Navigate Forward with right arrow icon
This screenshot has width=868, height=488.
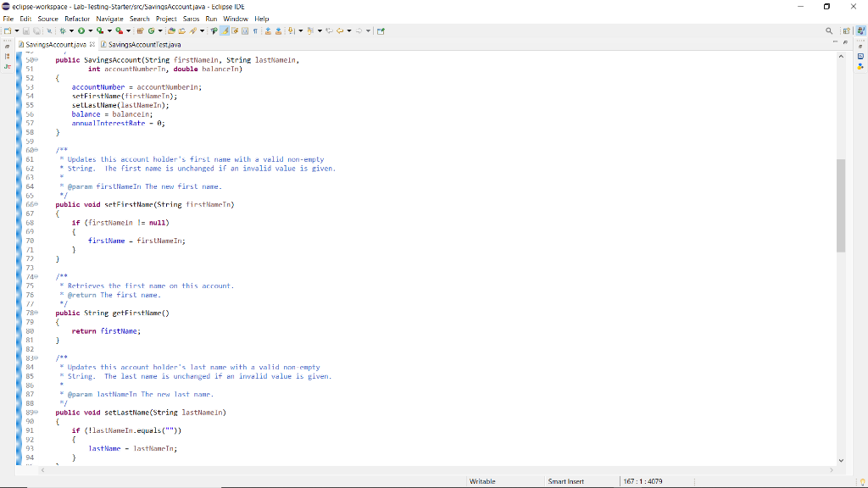point(359,31)
